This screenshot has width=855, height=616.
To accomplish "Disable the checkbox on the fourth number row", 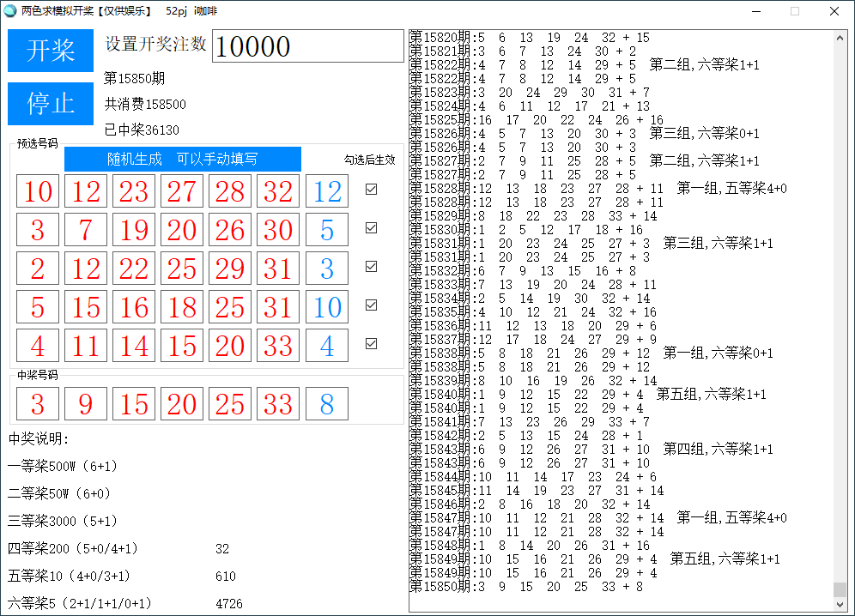I will 373,305.
